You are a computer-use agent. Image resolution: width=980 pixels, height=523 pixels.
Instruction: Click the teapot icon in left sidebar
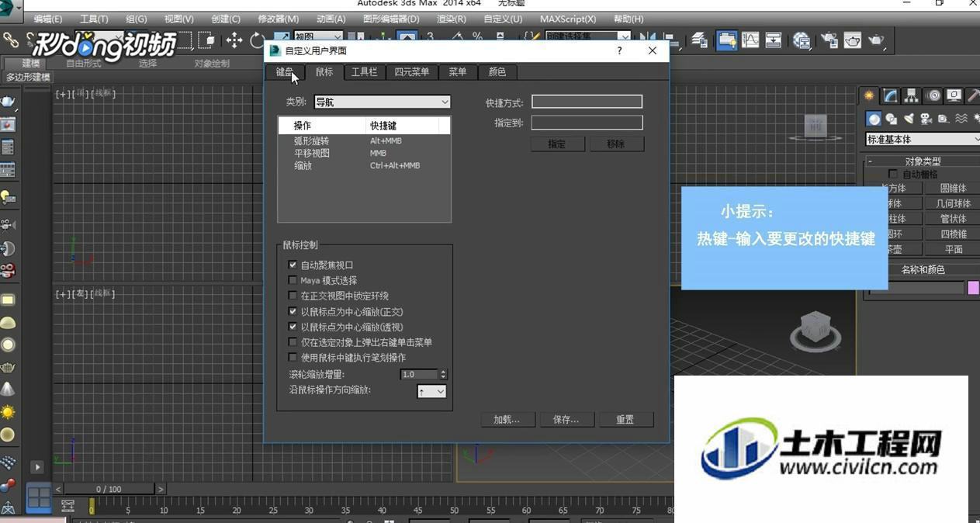8,101
